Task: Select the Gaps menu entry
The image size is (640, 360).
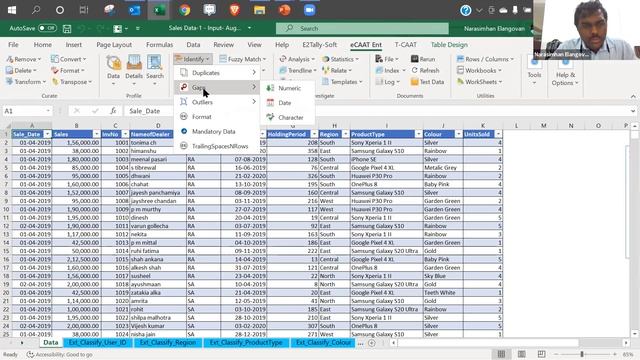Action: click(x=218, y=87)
